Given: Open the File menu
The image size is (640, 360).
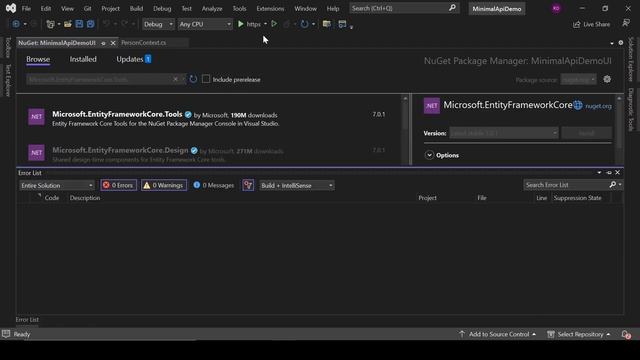Looking at the screenshot, I should coord(26,8).
